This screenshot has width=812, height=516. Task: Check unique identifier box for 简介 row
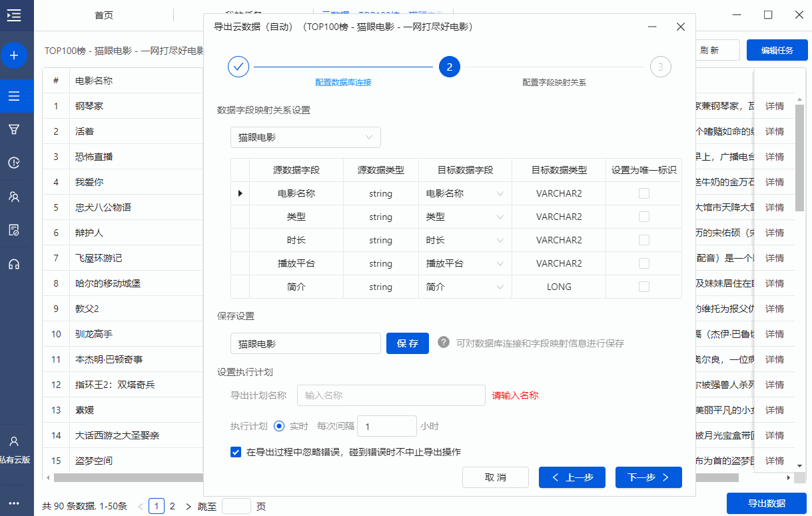(x=644, y=287)
